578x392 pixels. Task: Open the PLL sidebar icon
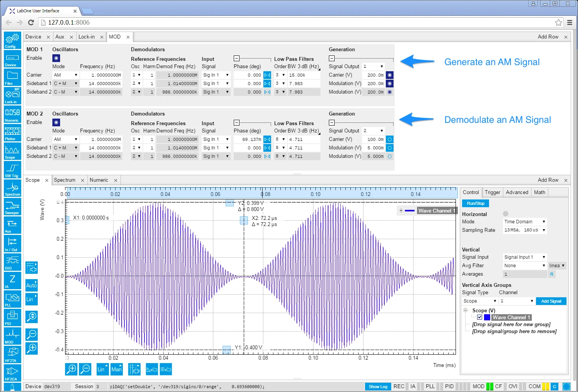click(12, 299)
